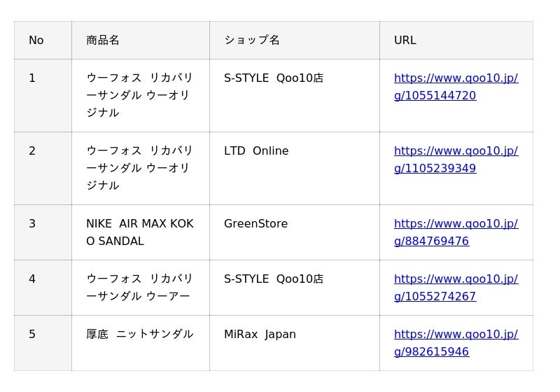Click the 厚底 ニットサンダル product cell
The width and height of the screenshot is (560, 392).
[141, 343]
